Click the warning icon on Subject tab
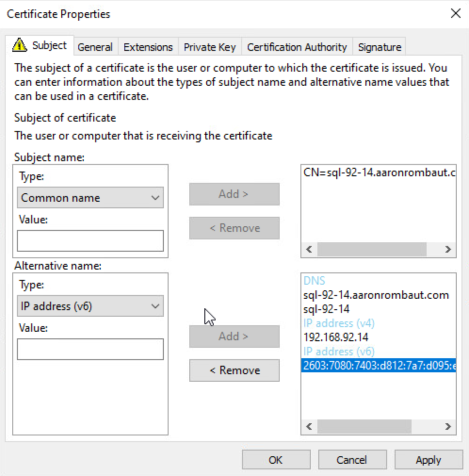 coord(20,46)
